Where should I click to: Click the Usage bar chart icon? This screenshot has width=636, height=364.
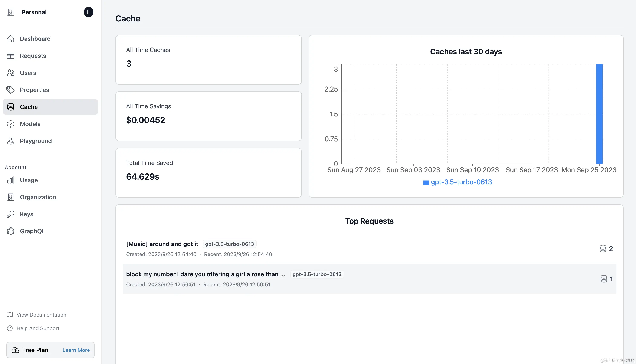(x=10, y=180)
